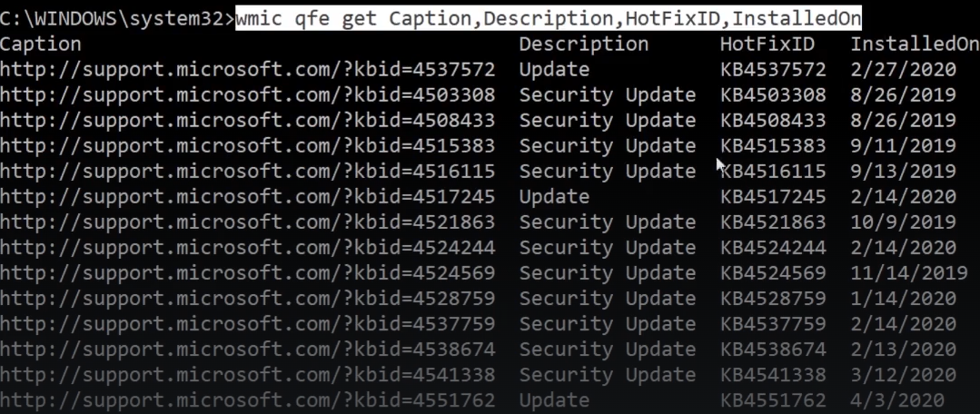This screenshot has height=414, width=980.
Task: Select the 11/14/2019 InstalledOn date
Action: click(909, 272)
